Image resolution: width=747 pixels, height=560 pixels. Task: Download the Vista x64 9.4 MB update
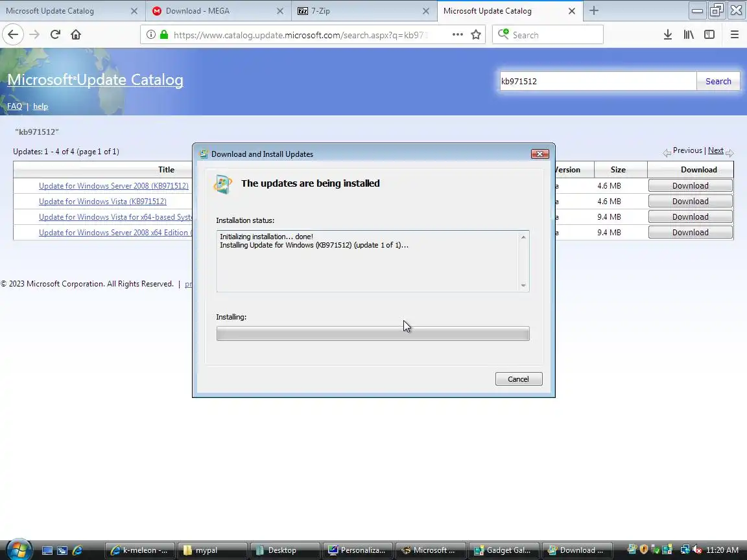[691, 216]
